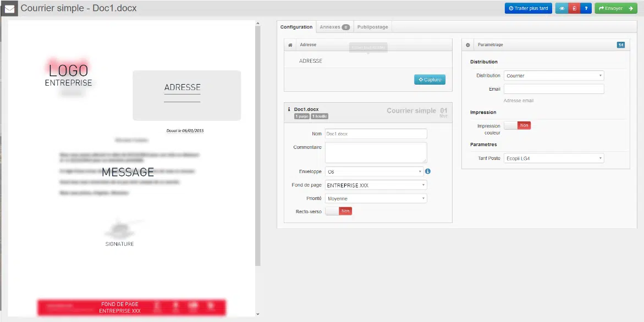Image resolution: width=644 pixels, height=322 pixels.
Task: Click the red FOND DE PAGE footer banner
Action: tap(131, 308)
